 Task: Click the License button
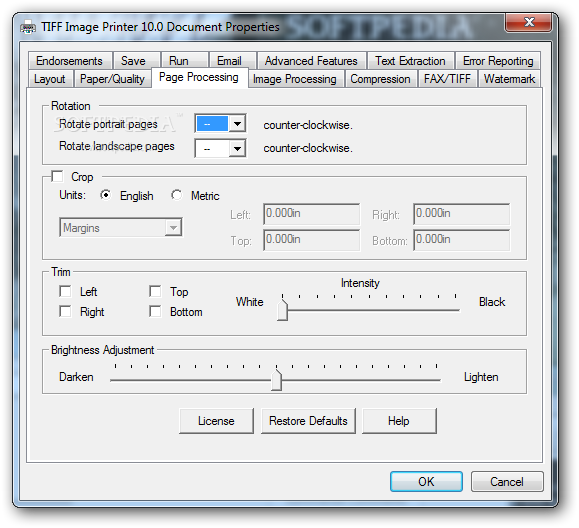pyautogui.click(x=216, y=421)
